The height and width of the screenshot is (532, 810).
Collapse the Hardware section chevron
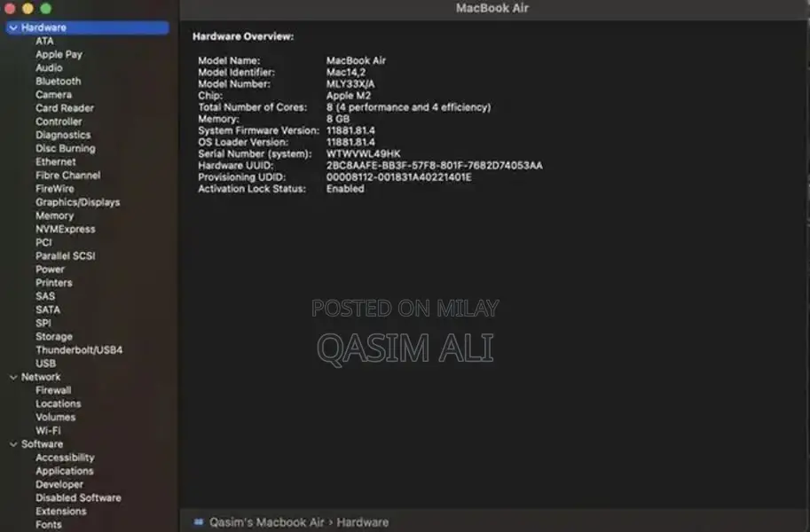pyautogui.click(x=13, y=28)
